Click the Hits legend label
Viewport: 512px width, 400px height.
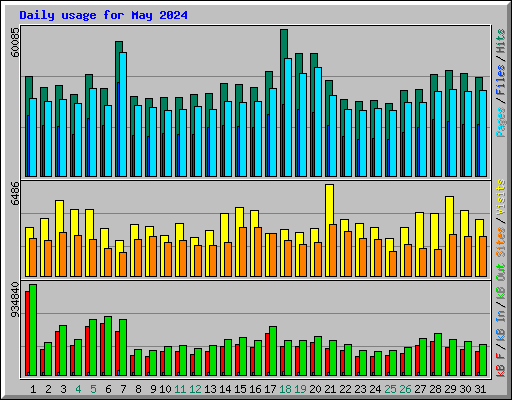500,41
